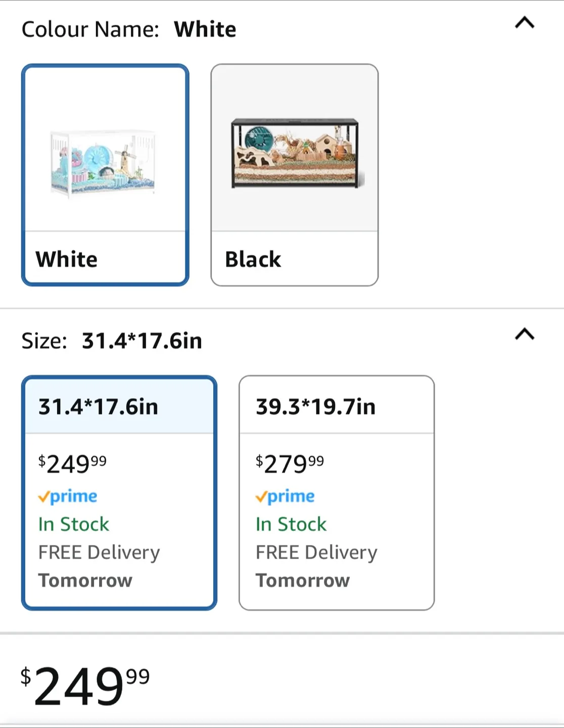
Task: Select the White colour swatch thumbnail
Action: [105, 174]
